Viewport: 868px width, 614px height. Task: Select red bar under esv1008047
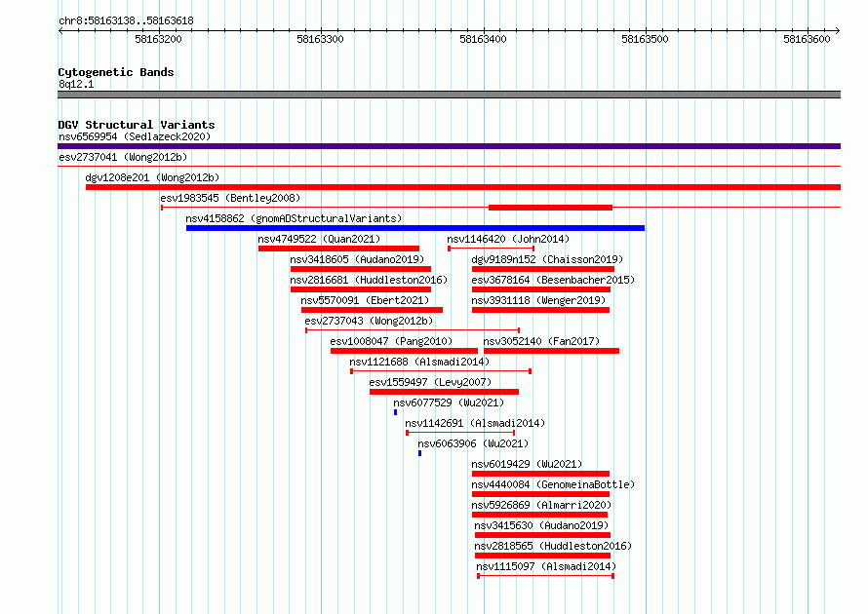[x=404, y=351]
